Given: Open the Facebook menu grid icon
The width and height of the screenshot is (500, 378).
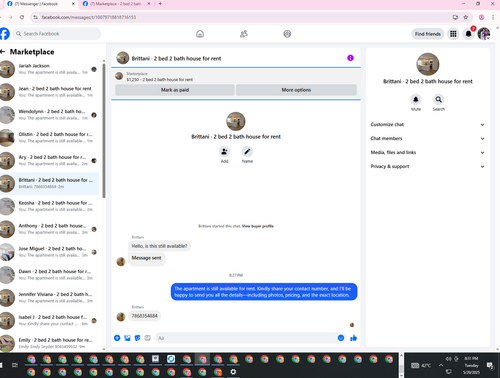Looking at the screenshot, I should click(x=453, y=34).
